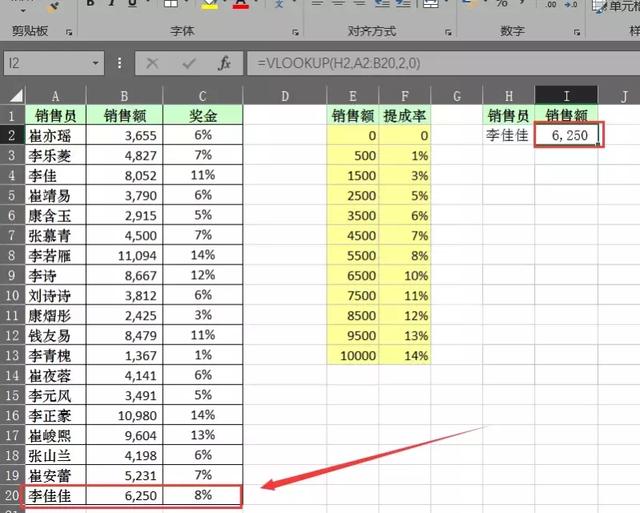Apply the yellow fill highlight color
The height and width of the screenshot is (513, 640).
pyautogui.click(x=209, y=4)
